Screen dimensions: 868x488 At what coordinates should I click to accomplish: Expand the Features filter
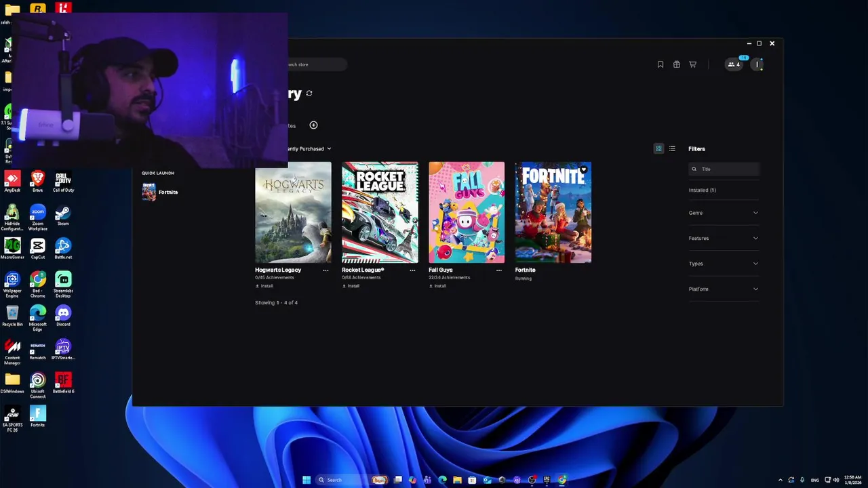point(724,238)
